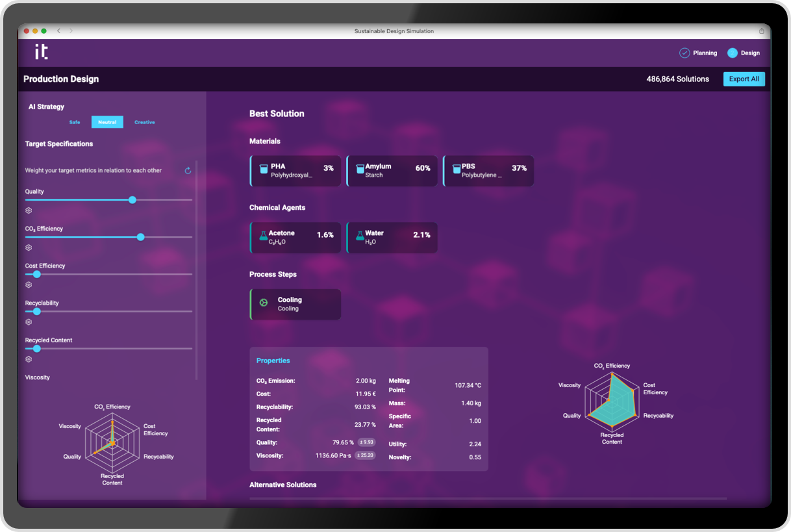This screenshot has width=791, height=532.
Task: Click the Quality ± 9.93 uncertainty badge
Action: point(367,442)
